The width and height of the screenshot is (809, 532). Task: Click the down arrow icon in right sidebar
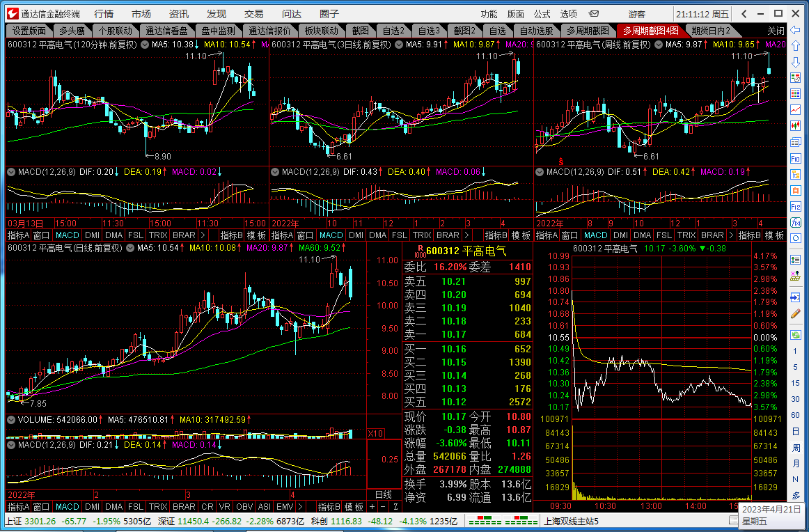pos(795,62)
